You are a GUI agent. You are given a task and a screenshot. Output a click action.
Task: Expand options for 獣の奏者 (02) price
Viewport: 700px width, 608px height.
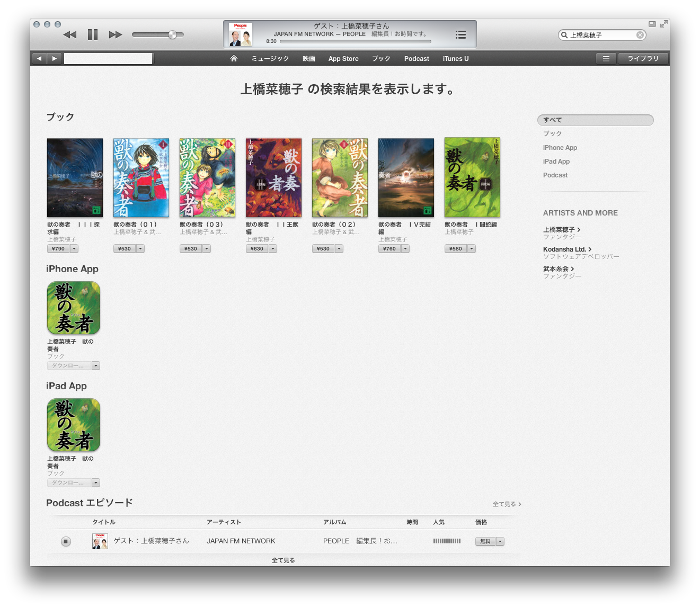[x=339, y=248]
